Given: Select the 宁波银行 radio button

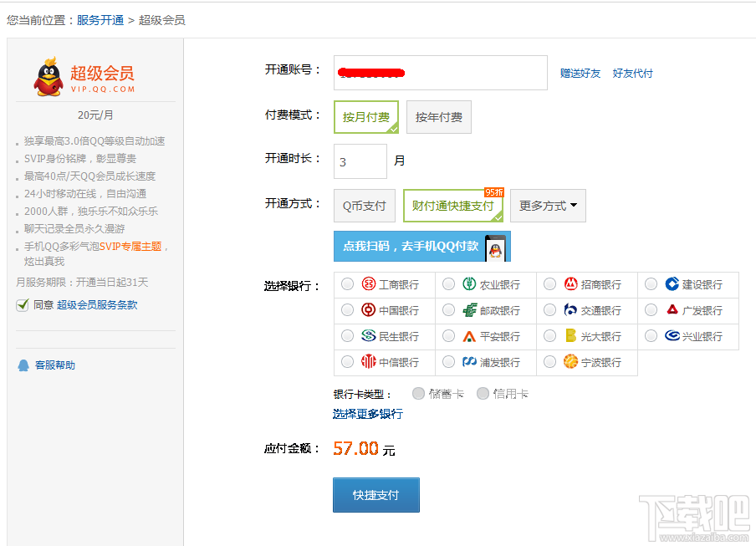Looking at the screenshot, I should pos(549,361).
